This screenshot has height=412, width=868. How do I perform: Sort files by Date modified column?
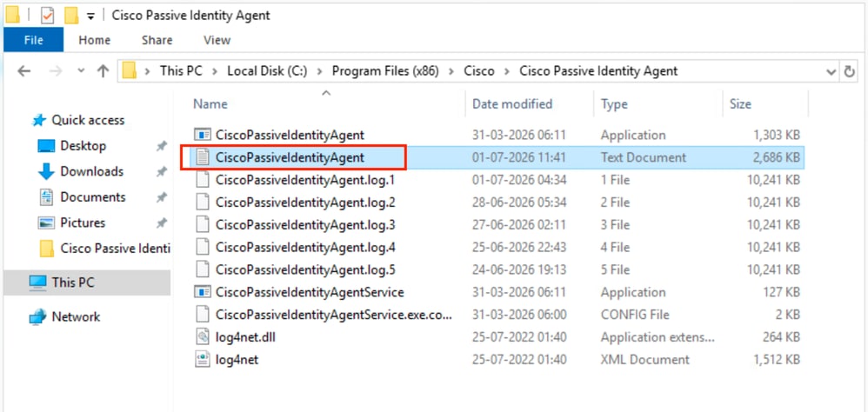pos(512,104)
